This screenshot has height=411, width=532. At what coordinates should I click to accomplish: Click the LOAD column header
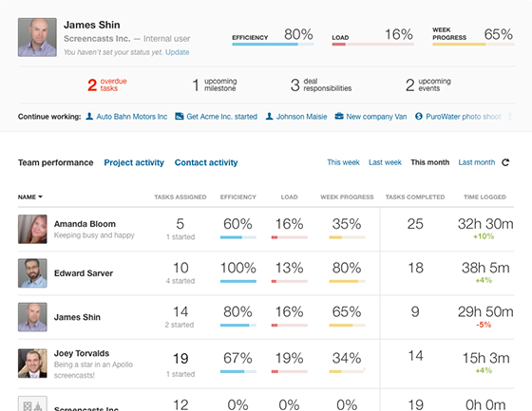(x=290, y=197)
